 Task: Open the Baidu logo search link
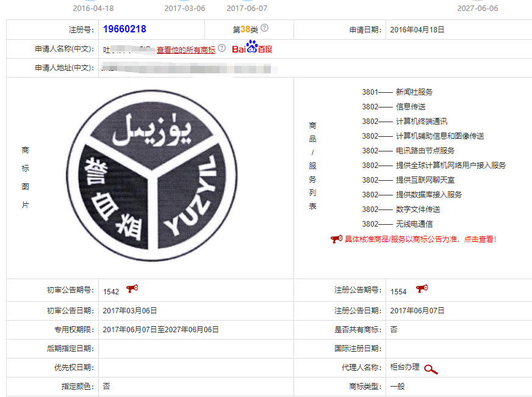(x=252, y=47)
